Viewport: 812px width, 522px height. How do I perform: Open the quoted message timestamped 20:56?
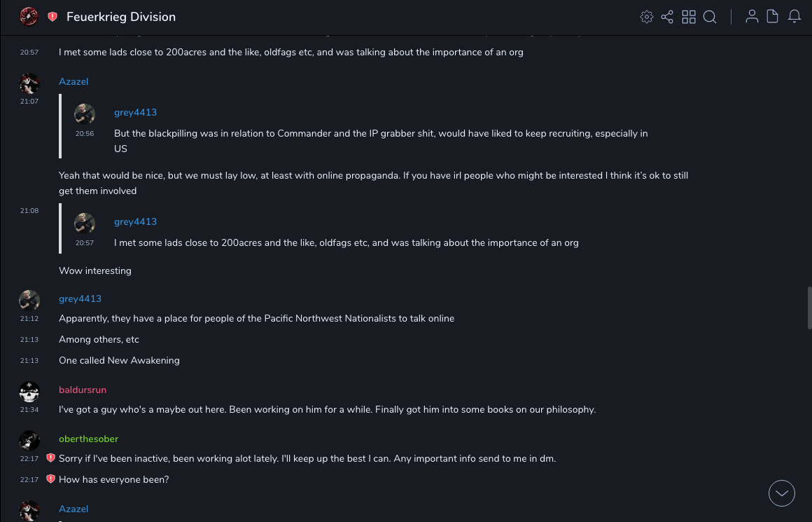pyautogui.click(x=381, y=133)
